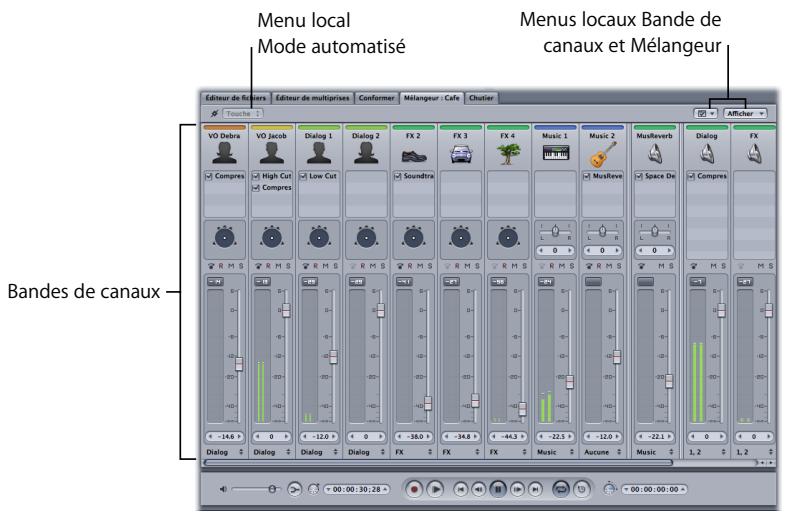Click the speaker volume icon in transport bar

pyautogui.click(x=223, y=489)
